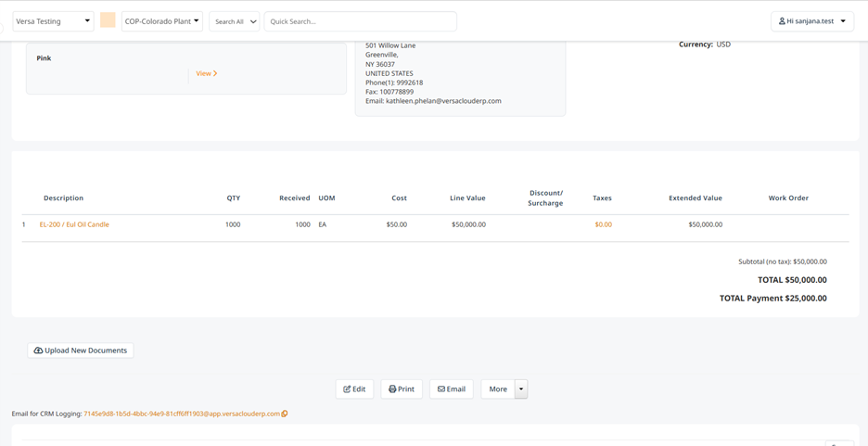Click the user icon beside Hi sanjana.test
Viewport: 868px width, 446px height.
tap(782, 21)
